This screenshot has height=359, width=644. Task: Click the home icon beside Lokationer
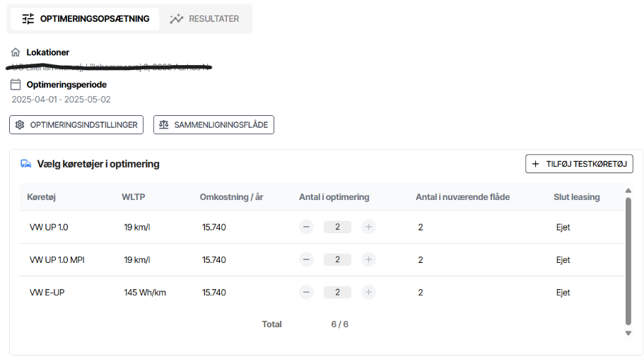(x=16, y=52)
